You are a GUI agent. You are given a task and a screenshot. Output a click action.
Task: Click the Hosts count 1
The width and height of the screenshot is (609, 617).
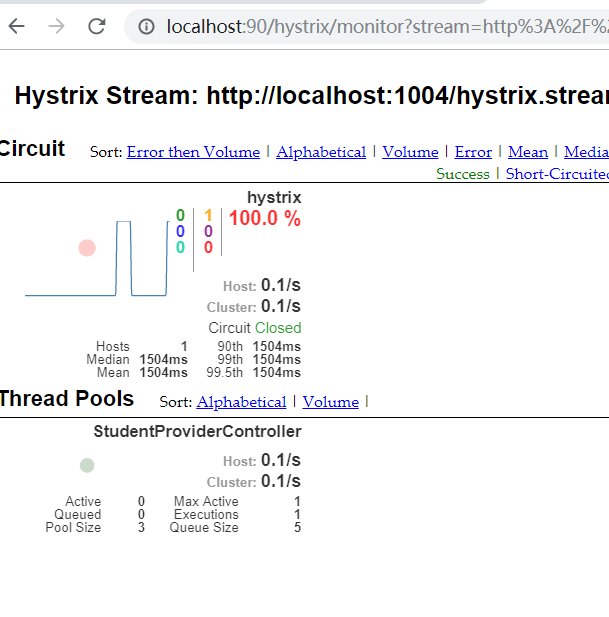click(184, 346)
